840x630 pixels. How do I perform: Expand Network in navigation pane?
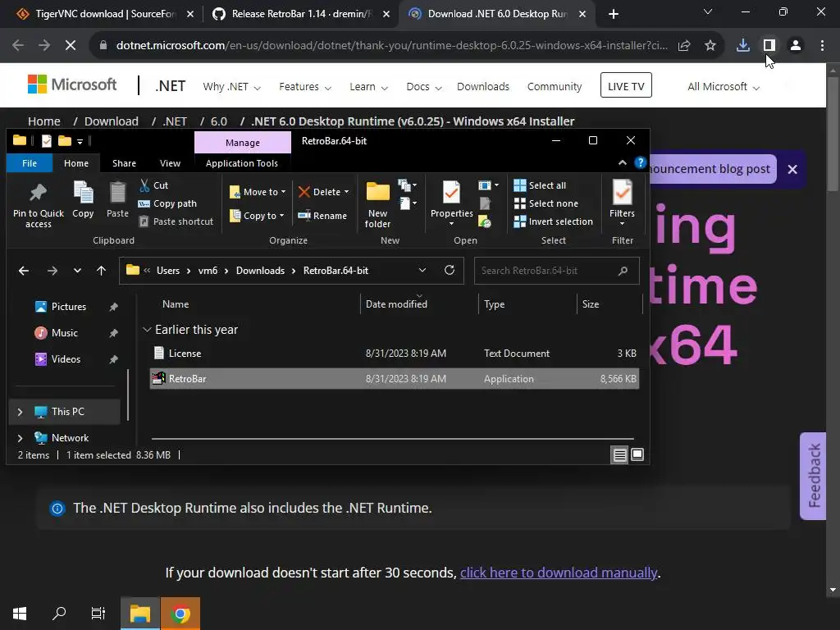[20, 438]
